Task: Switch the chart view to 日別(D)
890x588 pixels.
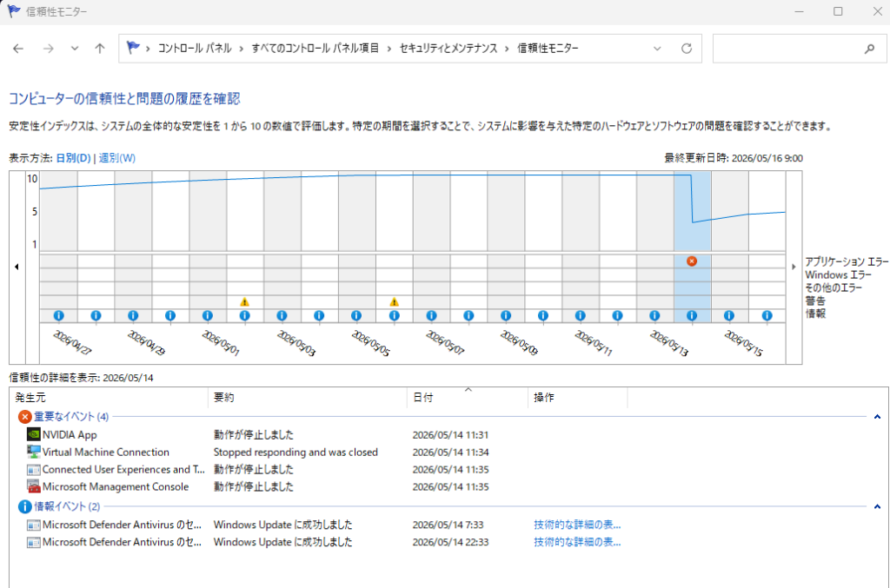Action: tap(73, 158)
